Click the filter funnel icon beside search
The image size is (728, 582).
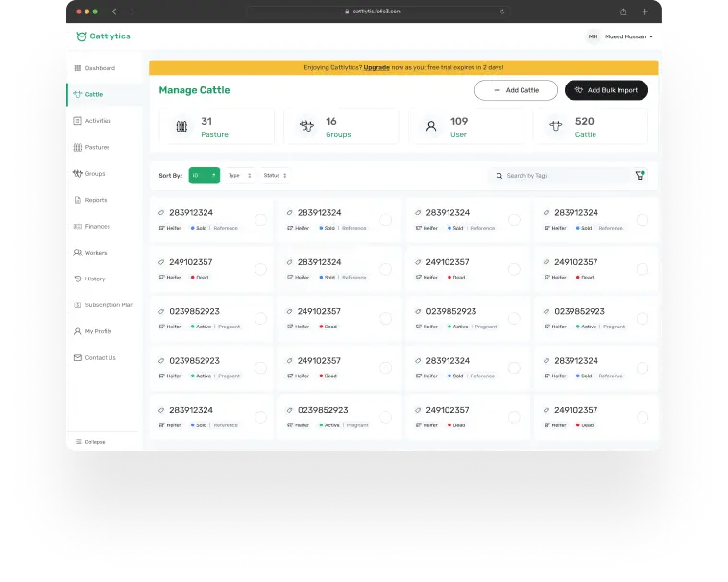coord(640,176)
